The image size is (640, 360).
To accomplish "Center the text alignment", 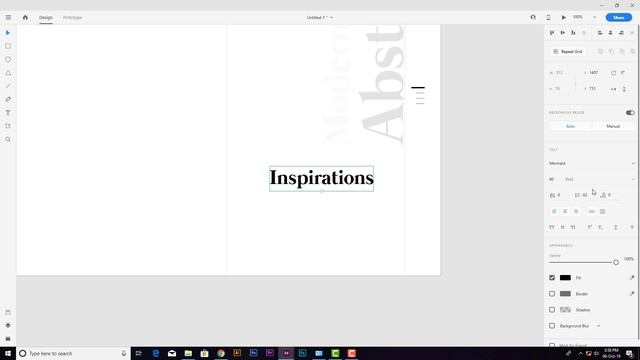I will [565, 211].
